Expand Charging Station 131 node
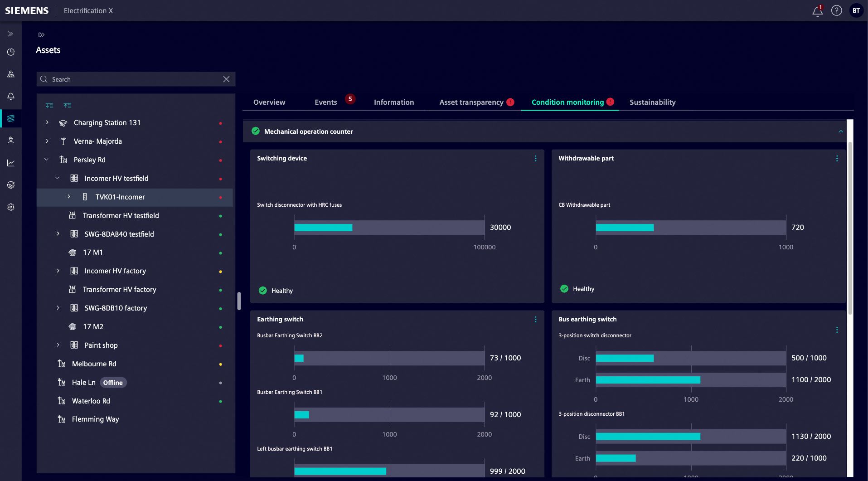 click(47, 122)
